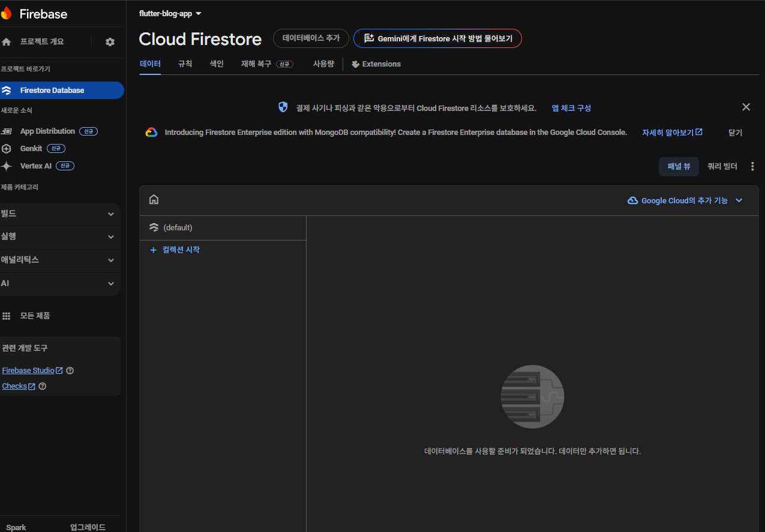Click the Cloud Firestore page title
The height and width of the screenshot is (532, 765).
point(200,39)
